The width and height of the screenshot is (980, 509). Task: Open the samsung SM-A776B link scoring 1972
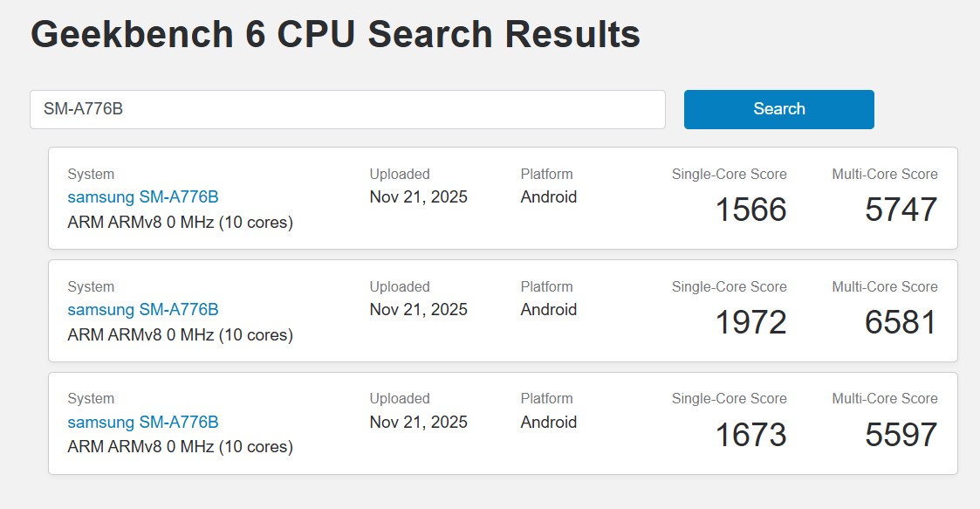tap(143, 310)
